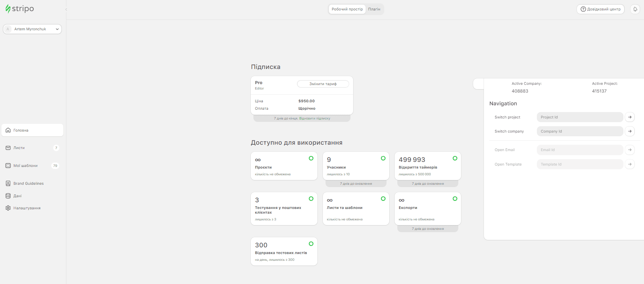
Task: Collapse the debug panel side handle
Action: pos(478,84)
